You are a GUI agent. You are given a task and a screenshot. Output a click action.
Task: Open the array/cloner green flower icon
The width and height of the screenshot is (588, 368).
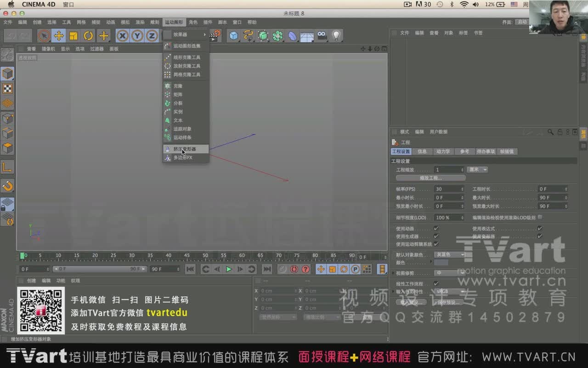point(277,35)
